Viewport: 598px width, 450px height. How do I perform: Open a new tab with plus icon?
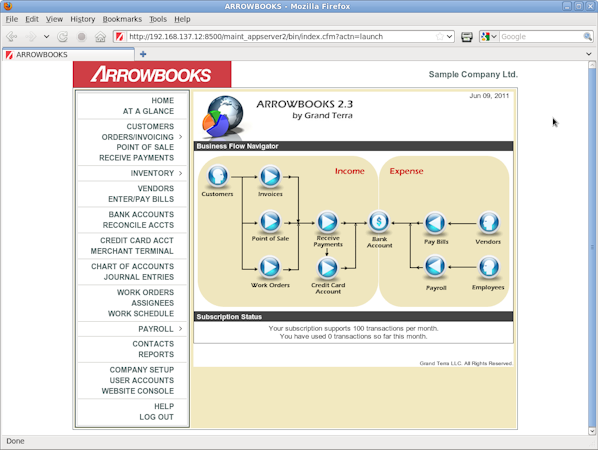(x=143, y=54)
